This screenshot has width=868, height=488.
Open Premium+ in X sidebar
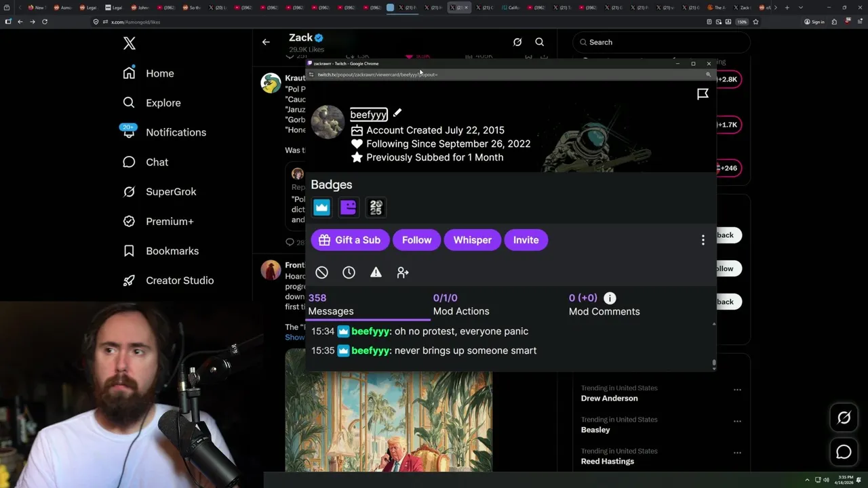(158, 222)
